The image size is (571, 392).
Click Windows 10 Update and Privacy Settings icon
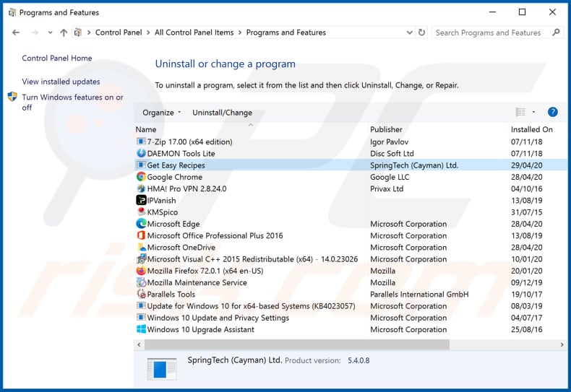[141, 317]
